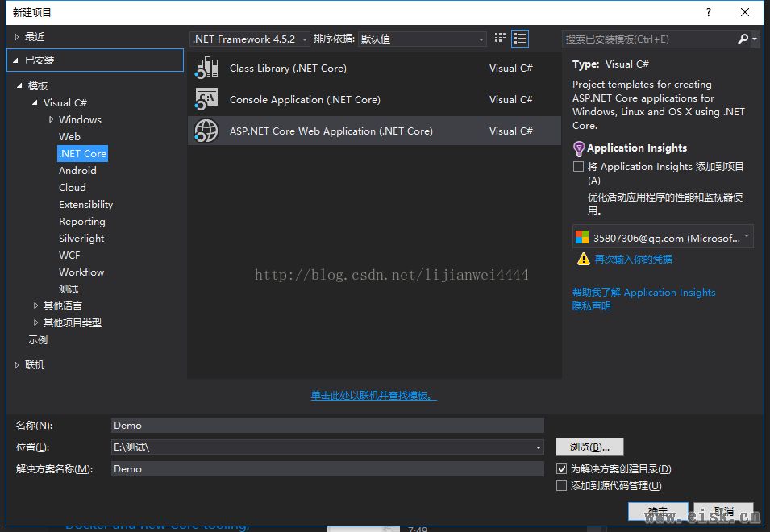
Task: Open search options dropdown arrow
Action: click(x=755, y=39)
